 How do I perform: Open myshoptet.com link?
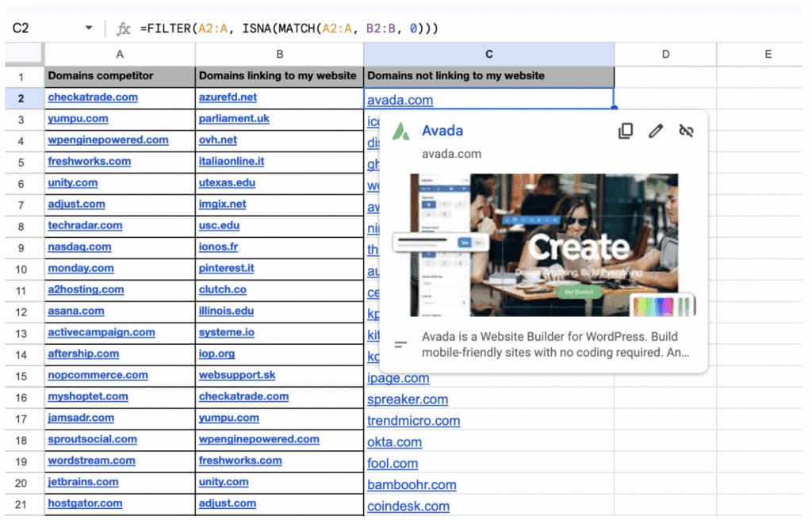[87, 396]
